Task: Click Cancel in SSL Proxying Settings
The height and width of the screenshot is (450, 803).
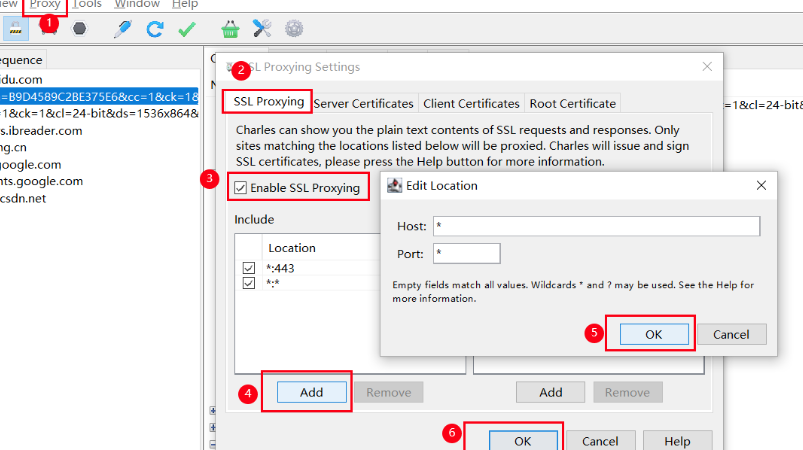Action: point(600,440)
